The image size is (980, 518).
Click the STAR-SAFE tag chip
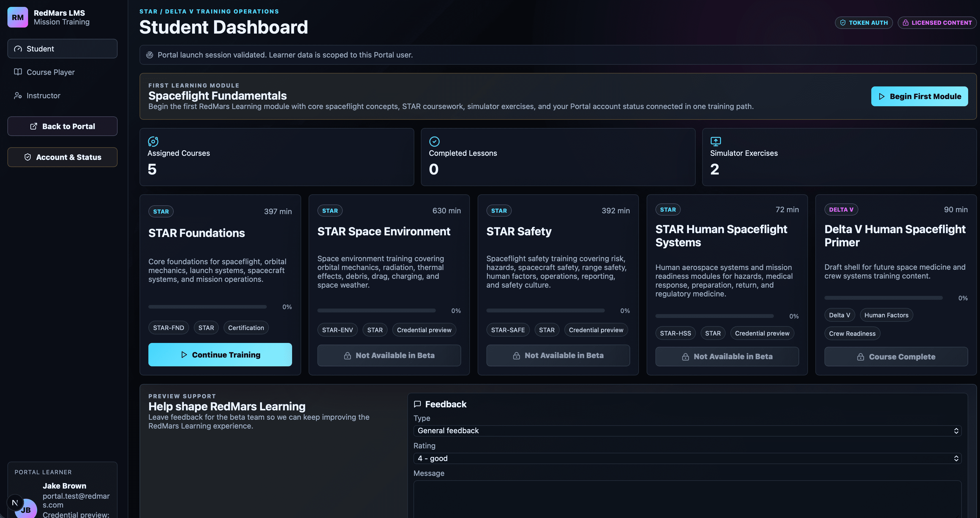coord(508,330)
